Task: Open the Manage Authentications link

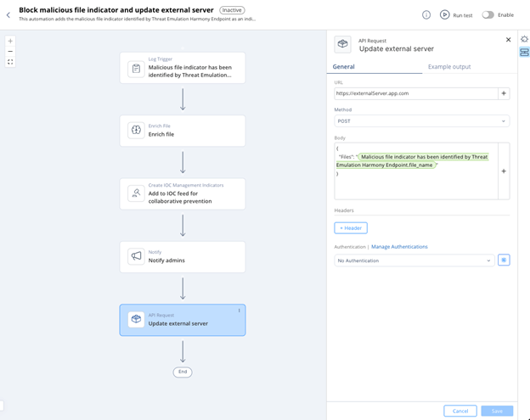Action: tap(399, 247)
